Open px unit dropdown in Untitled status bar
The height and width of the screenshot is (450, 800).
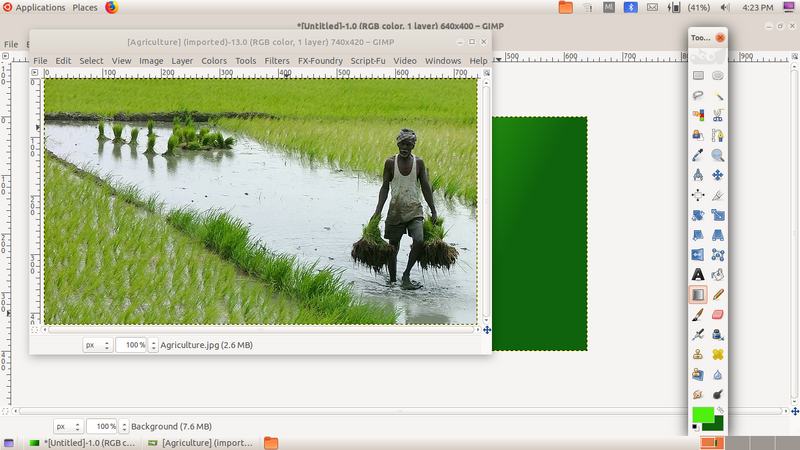pos(68,426)
